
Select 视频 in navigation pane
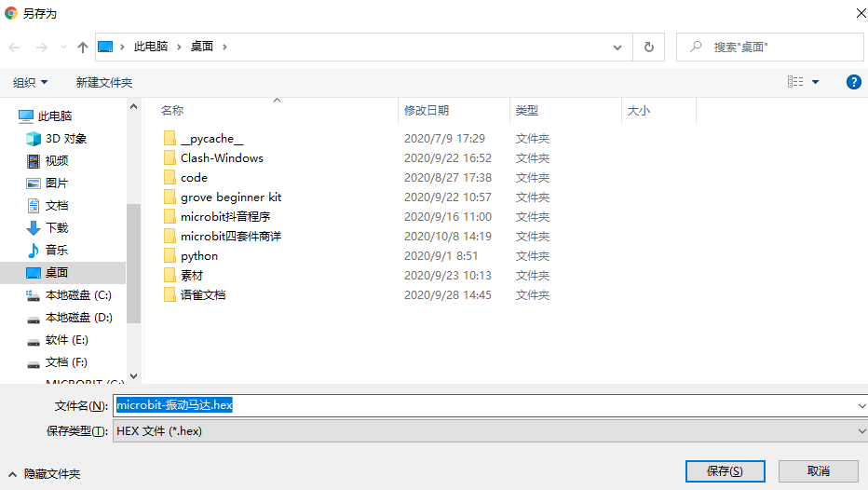pyautogui.click(x=47, y=160)
